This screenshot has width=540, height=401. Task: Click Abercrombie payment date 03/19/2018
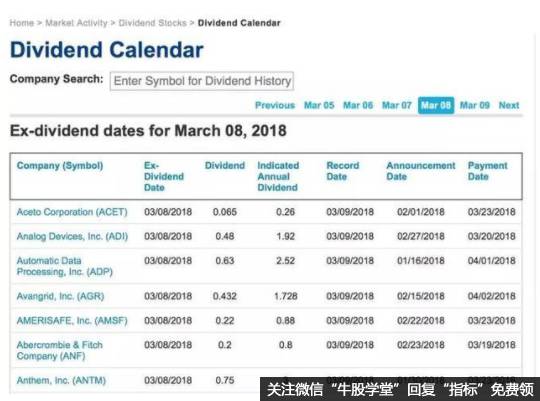coord(492,345)
